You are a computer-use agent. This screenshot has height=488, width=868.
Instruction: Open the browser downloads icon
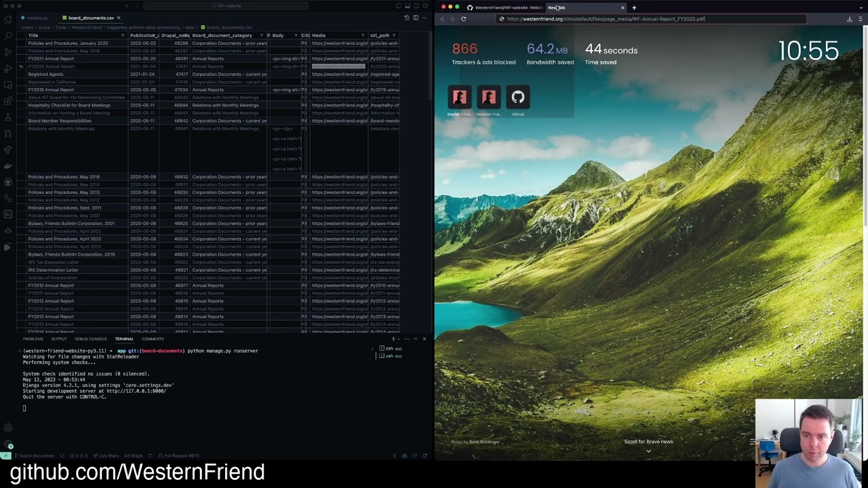[x=850, y=19]
